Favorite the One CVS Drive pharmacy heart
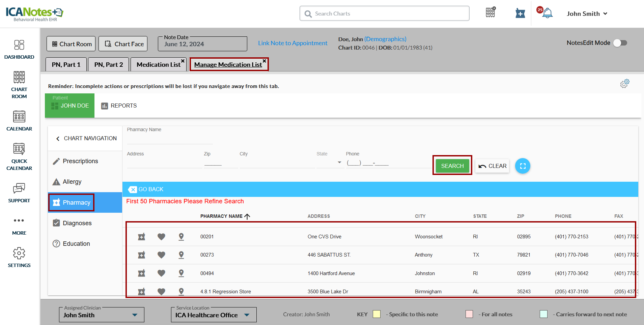Screen dimensions: 644x325 (161, 237)
